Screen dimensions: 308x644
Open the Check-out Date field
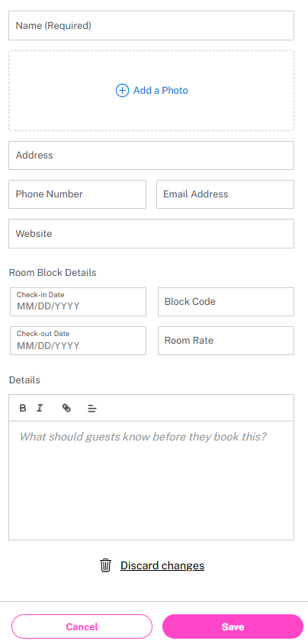click(78, 341)
